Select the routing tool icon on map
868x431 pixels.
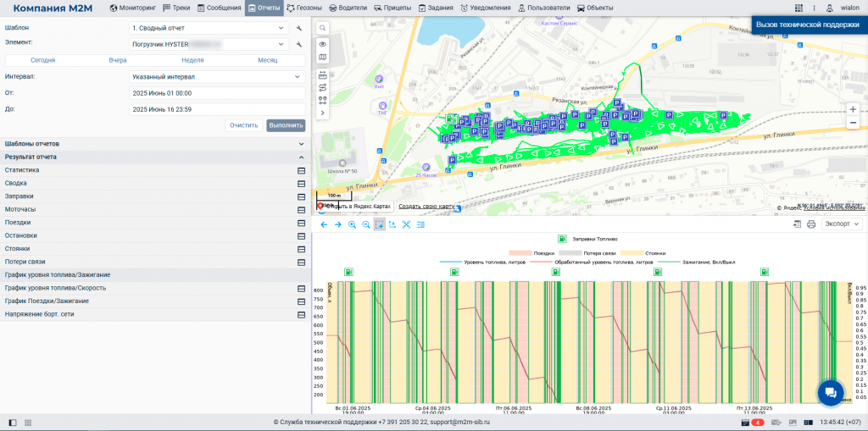323,87
